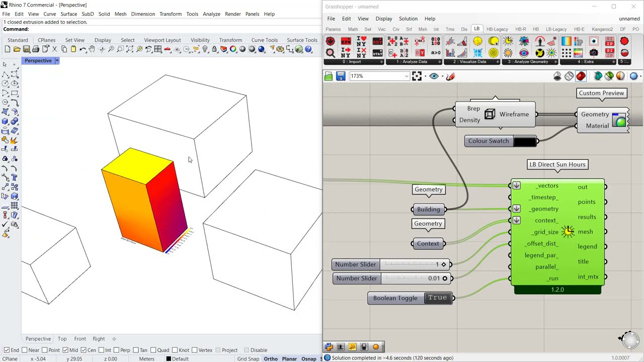Click the Number Slider with value 0.01
The height and width of the screenshot is (362, 644).
click(391, 278)
